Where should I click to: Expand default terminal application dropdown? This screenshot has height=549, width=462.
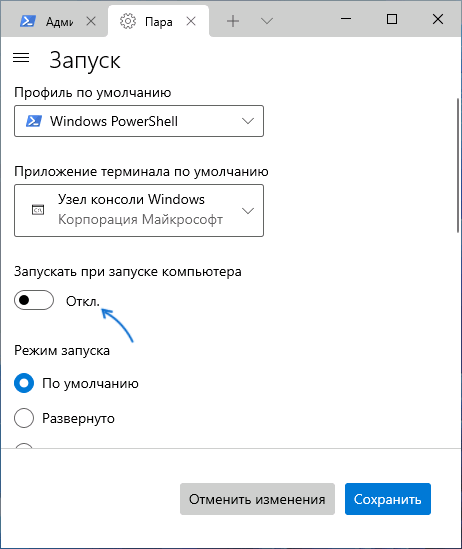(139, 210)
